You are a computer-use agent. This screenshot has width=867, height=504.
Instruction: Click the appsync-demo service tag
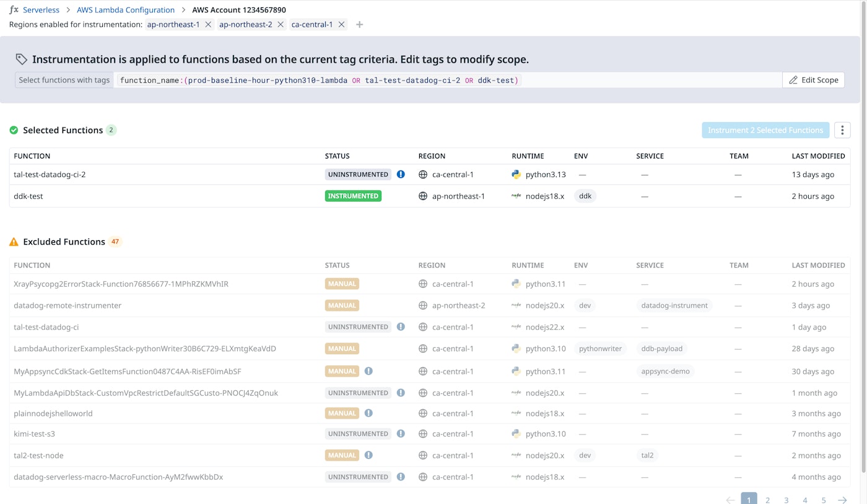(666, 371)
